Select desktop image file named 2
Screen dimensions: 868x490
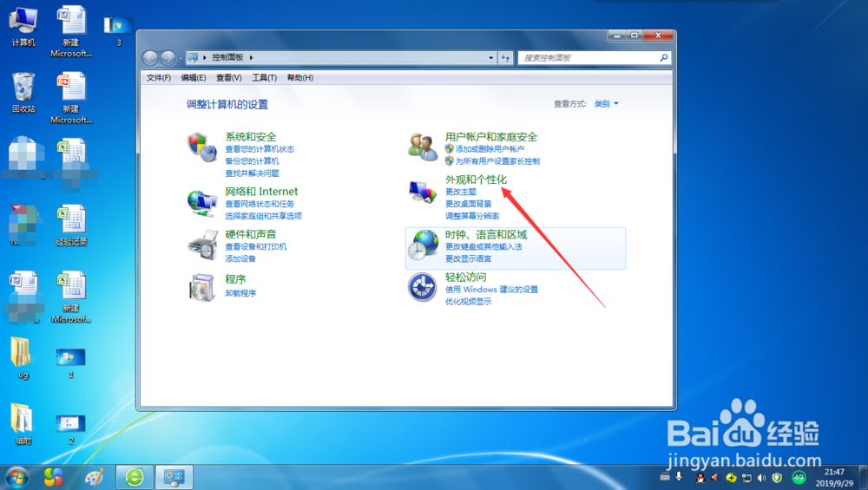pos(71,429)
